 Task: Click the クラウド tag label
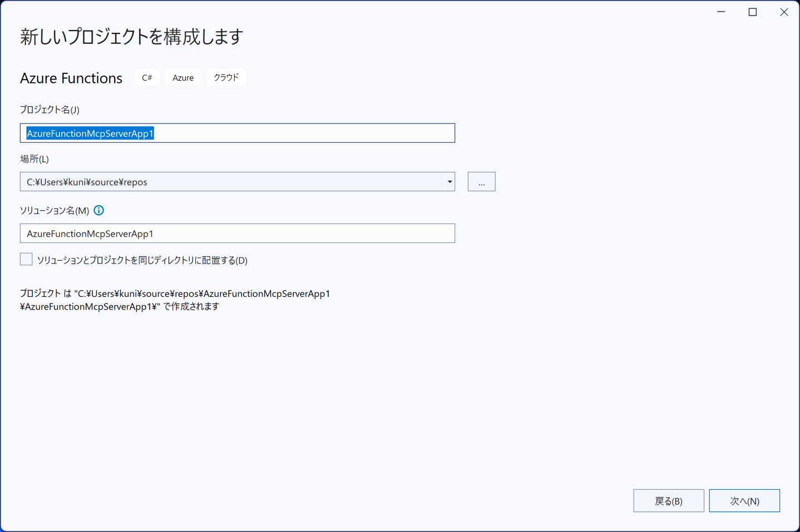point(226,77)
